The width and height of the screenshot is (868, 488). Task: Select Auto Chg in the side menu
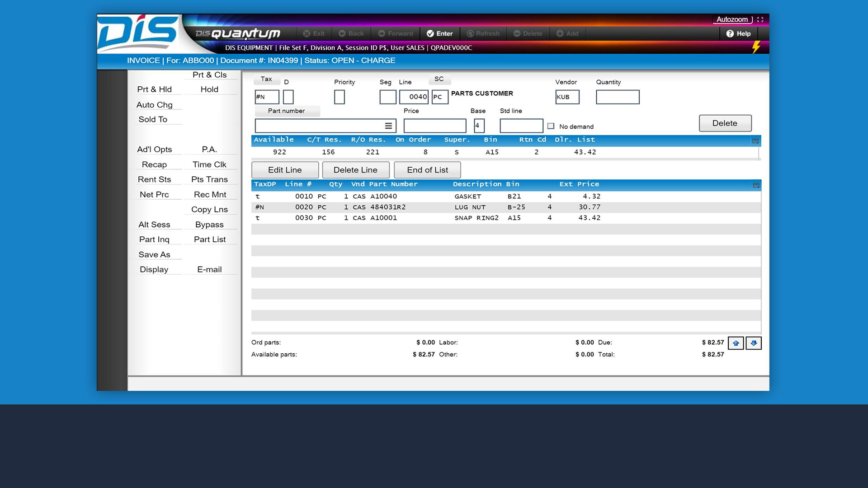(x=155, y=104)
